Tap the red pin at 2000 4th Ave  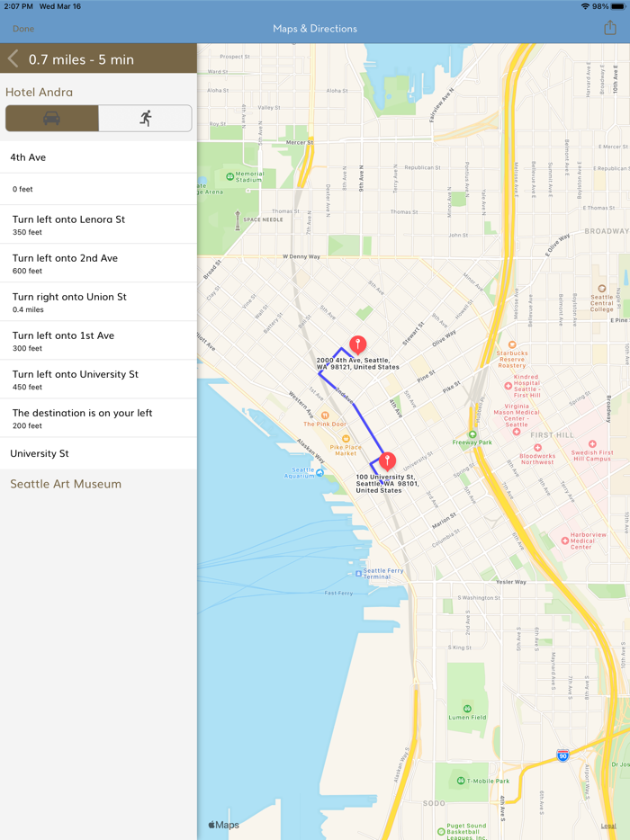pyautogui.click(x=357, y=344)
